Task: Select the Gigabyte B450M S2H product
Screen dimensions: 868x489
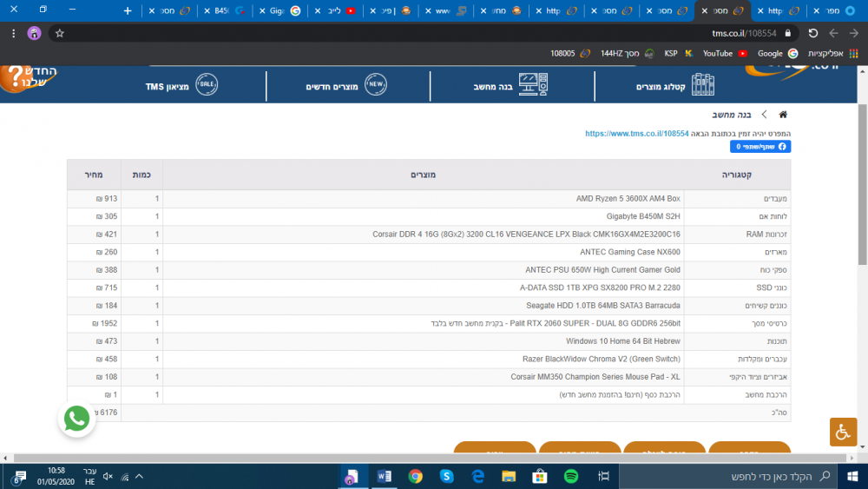Action: tap(642, 216)
